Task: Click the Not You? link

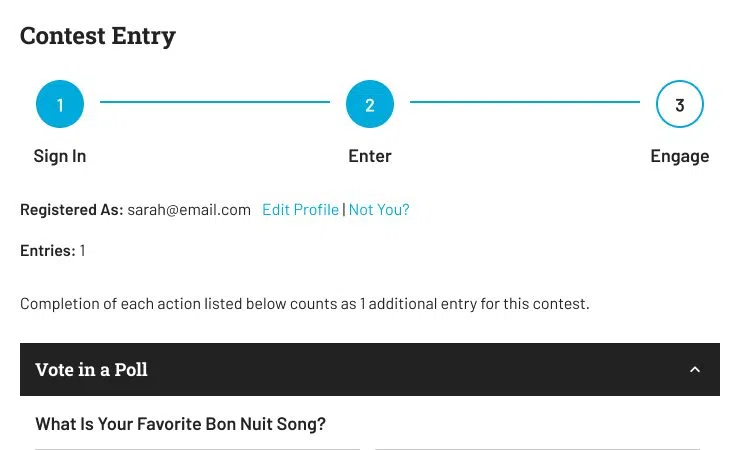Action: (379, 210)
